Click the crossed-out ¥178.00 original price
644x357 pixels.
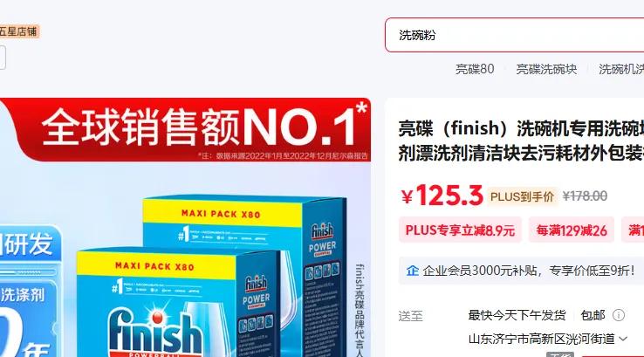tap(585, 196)
